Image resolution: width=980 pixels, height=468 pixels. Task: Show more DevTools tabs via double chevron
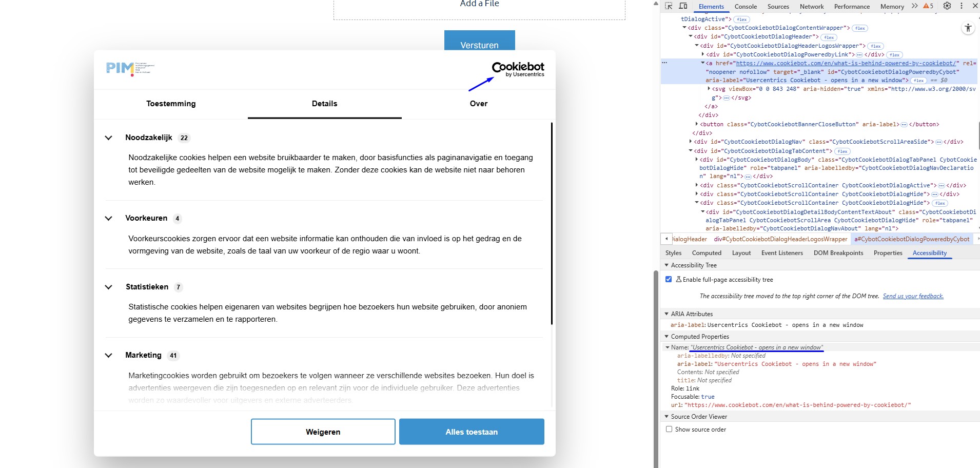tap(914, 6)
